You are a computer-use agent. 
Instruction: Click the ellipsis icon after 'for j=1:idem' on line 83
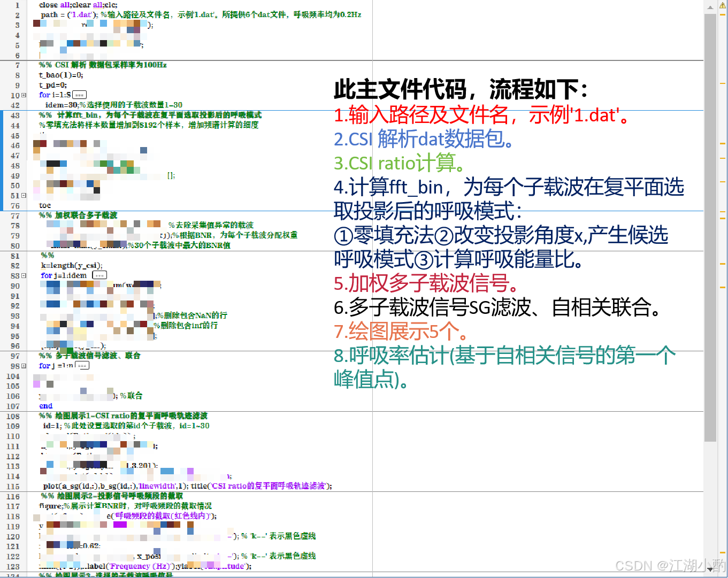[x=99, y=275]
